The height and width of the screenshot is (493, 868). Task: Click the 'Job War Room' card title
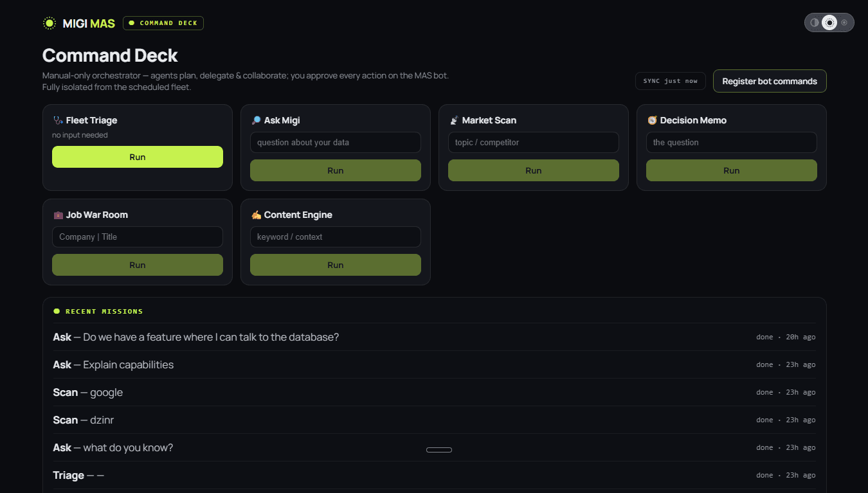pyautogui.click(x=97, y=215)
